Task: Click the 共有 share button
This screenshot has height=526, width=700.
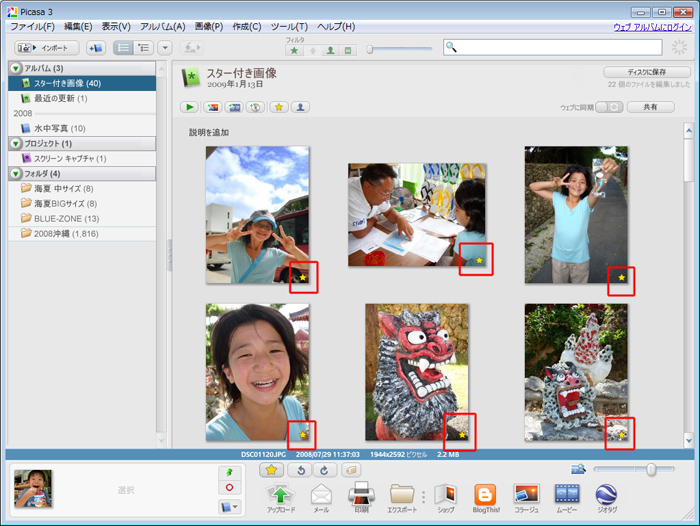Action: pos(650,107)
